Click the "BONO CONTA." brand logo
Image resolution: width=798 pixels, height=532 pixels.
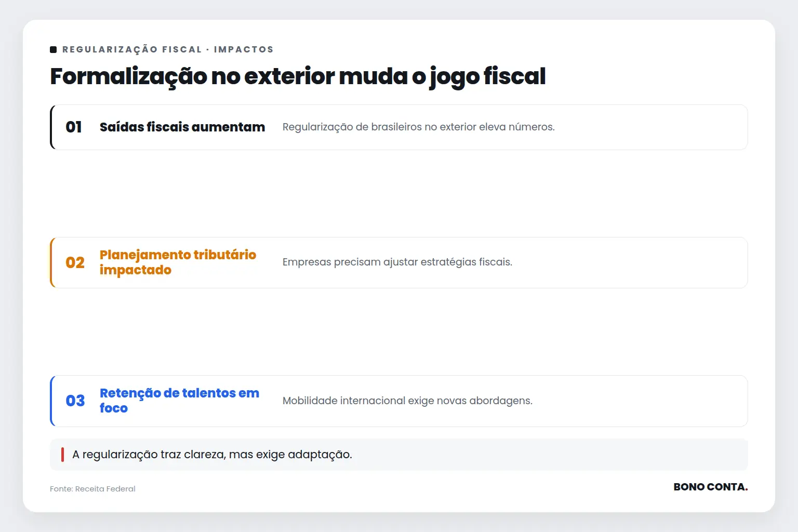[x=711, y=487]
